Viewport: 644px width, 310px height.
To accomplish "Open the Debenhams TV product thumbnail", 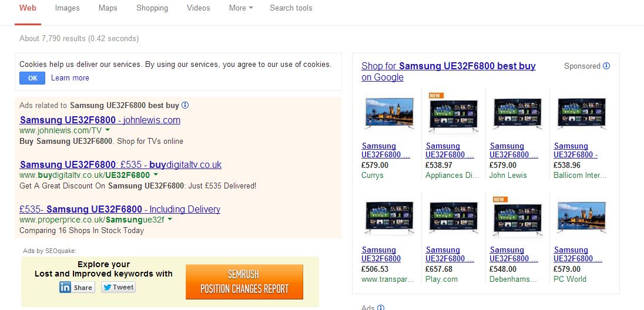I will [518, 217].
